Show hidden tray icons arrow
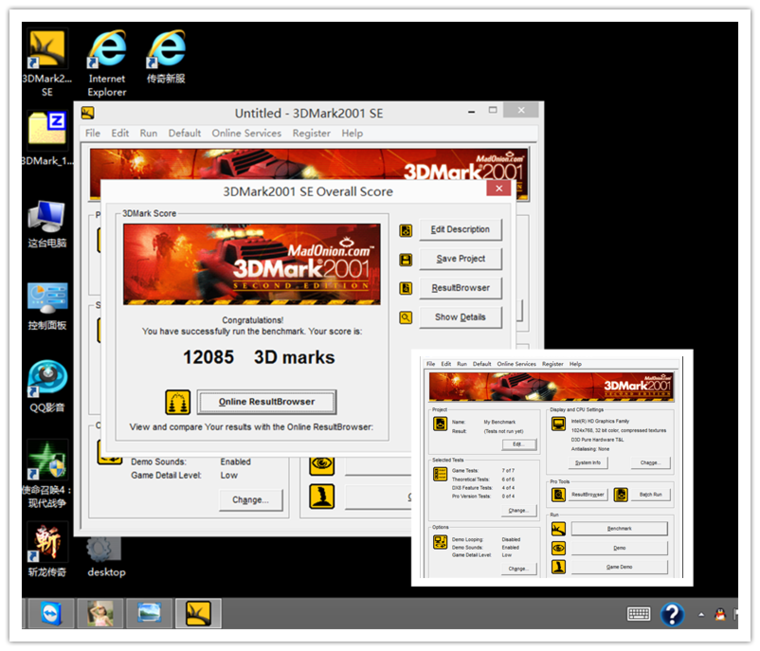Viewport: 760px width, 651px height. (701, 615)
